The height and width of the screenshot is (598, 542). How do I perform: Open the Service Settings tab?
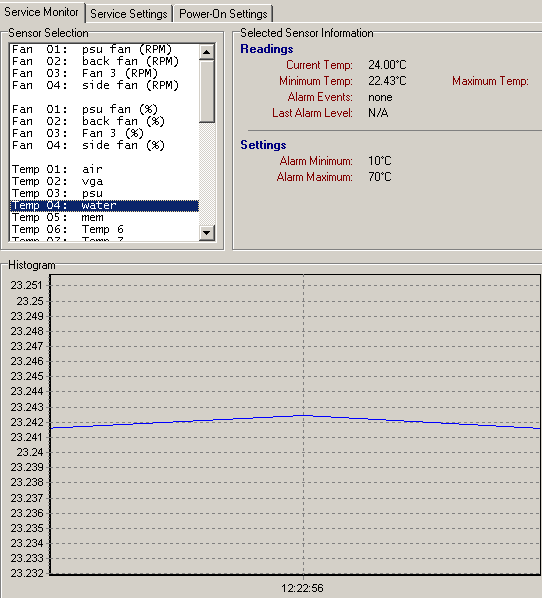click(x=129, y=14)
